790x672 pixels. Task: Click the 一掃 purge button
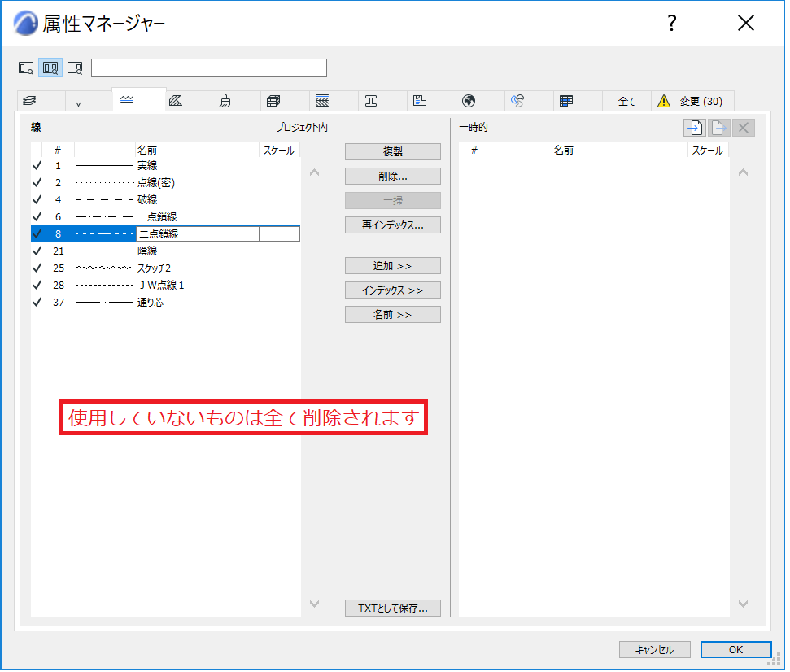click(x=392, y=200)
